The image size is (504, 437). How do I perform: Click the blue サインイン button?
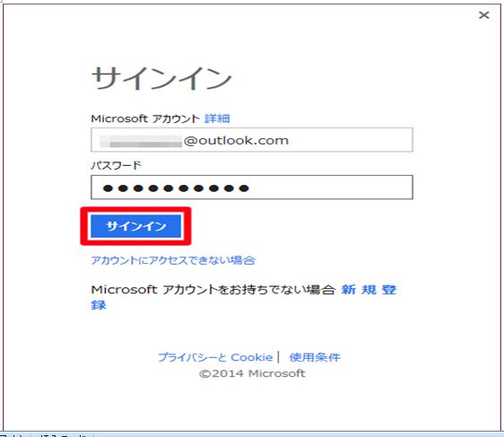[136, 226]
